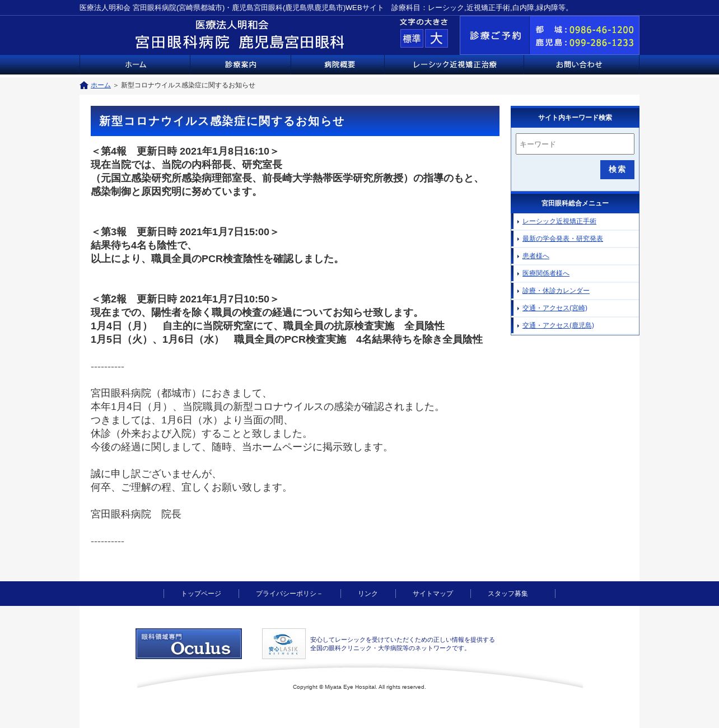The height and width of the screenshot is (728, 719).
Task: Click the 検索 search button
Action: pyautogui.click(x=617, y=170)
